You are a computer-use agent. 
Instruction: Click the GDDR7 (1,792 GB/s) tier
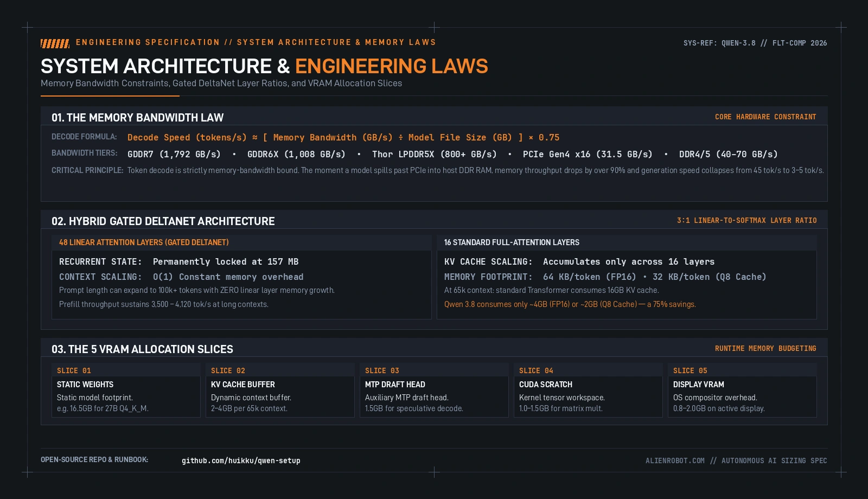pyautogui.click(x=174, y=154)
